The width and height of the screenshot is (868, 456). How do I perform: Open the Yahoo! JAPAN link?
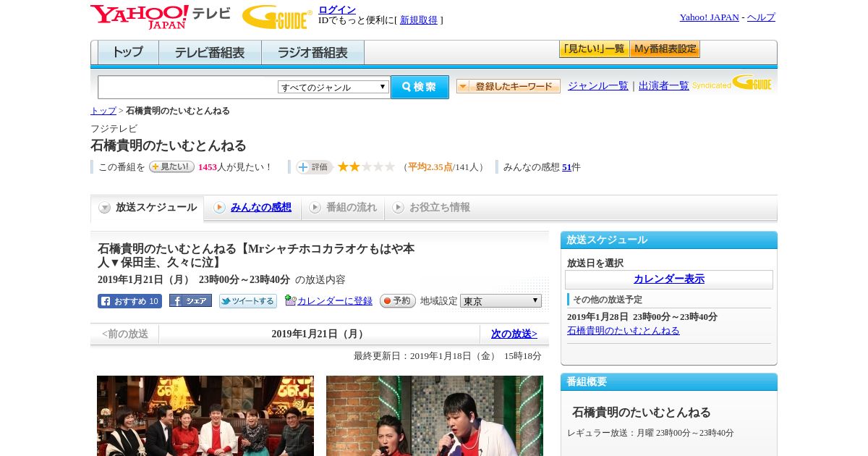(710, 17)
